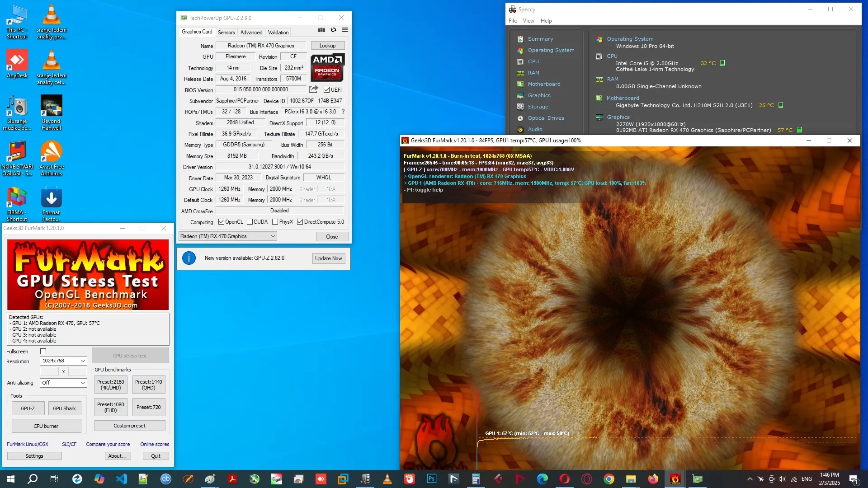
Task: Open FurMark Settings
Action: click(34, 456)
